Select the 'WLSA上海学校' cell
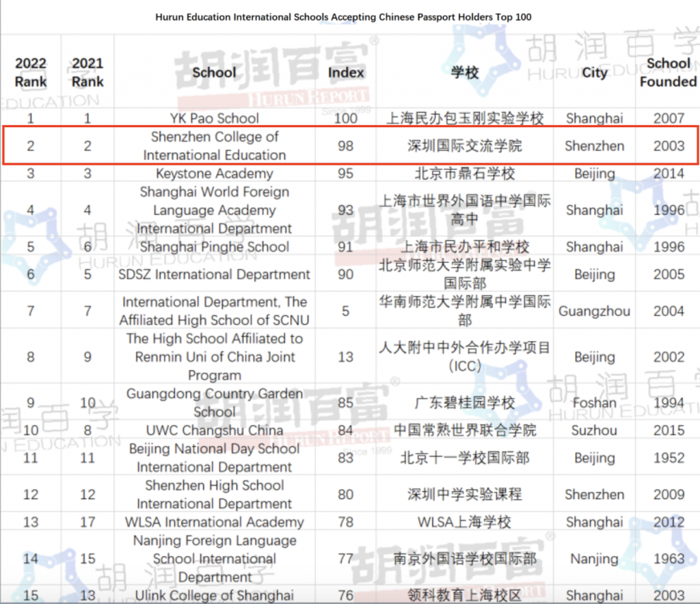The height and width of the screenshot is (604, 700). click(x=465, y=522)
